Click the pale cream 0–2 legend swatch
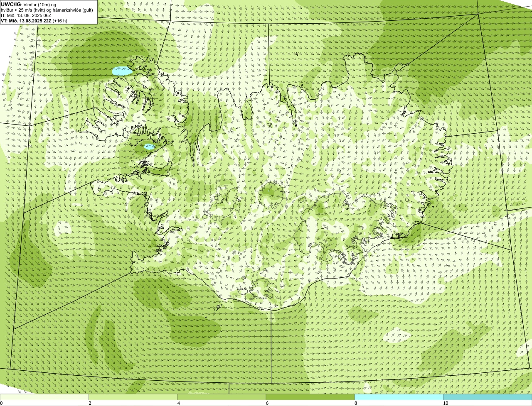 [44, 397]
